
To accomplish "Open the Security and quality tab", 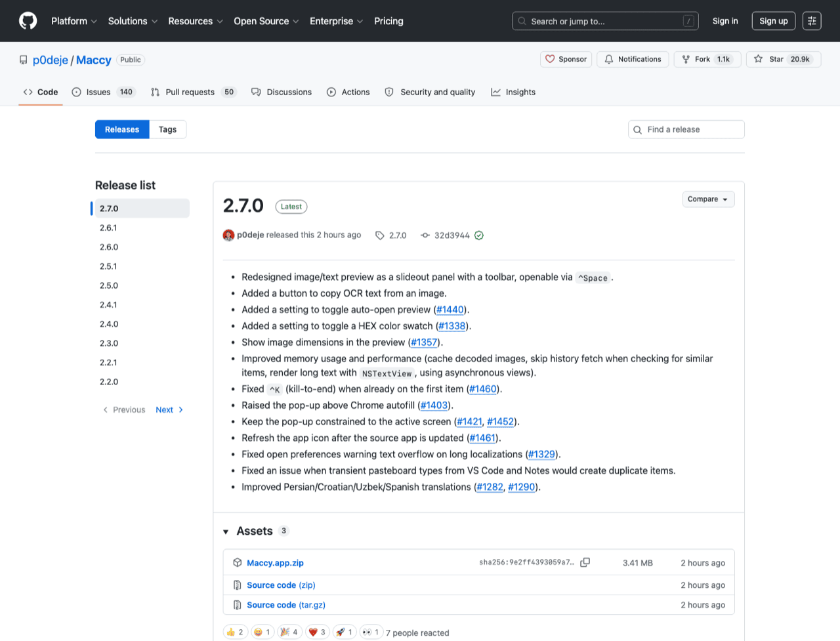I will coord(430,92).
